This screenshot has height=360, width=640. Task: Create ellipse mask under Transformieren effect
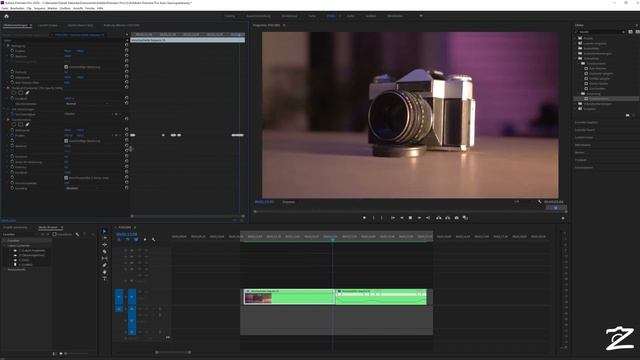click(x=14, y=124)
